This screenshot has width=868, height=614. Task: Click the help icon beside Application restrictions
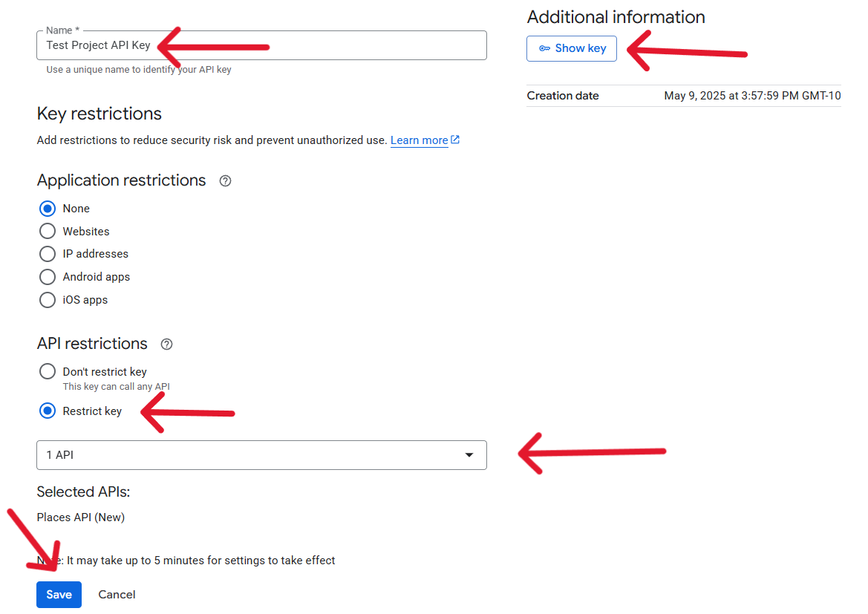coord(226,181)
